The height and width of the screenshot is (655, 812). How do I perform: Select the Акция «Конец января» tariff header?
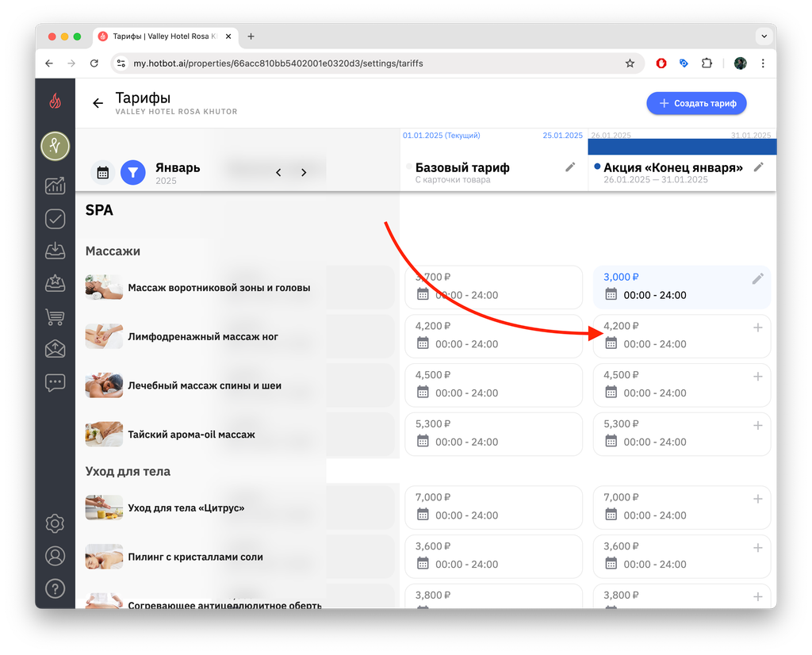(x=673, y=168)
